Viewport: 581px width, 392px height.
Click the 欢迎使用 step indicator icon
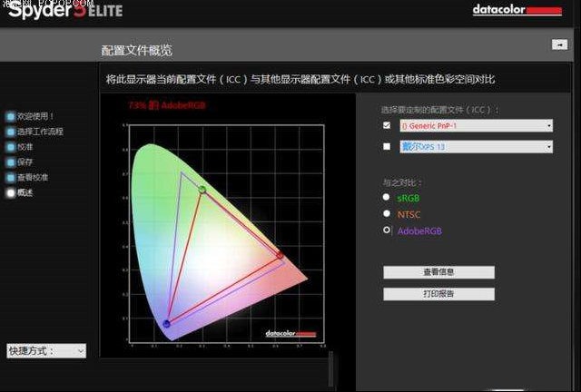coord(10,117)
